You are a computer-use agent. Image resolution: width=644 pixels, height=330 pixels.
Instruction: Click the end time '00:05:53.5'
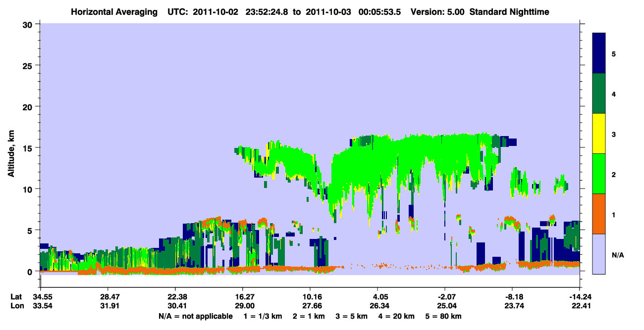tap(380, 11)
